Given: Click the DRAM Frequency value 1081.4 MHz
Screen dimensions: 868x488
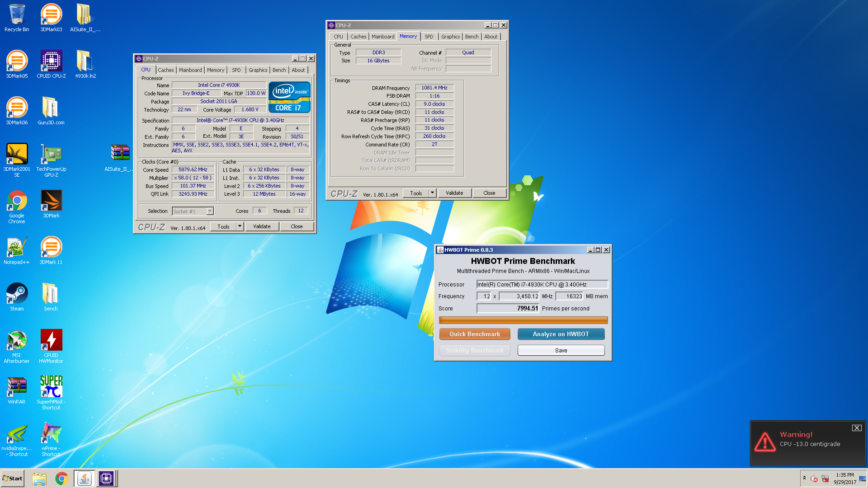Looking at the screenshot, I should click(x=434, y=88).
